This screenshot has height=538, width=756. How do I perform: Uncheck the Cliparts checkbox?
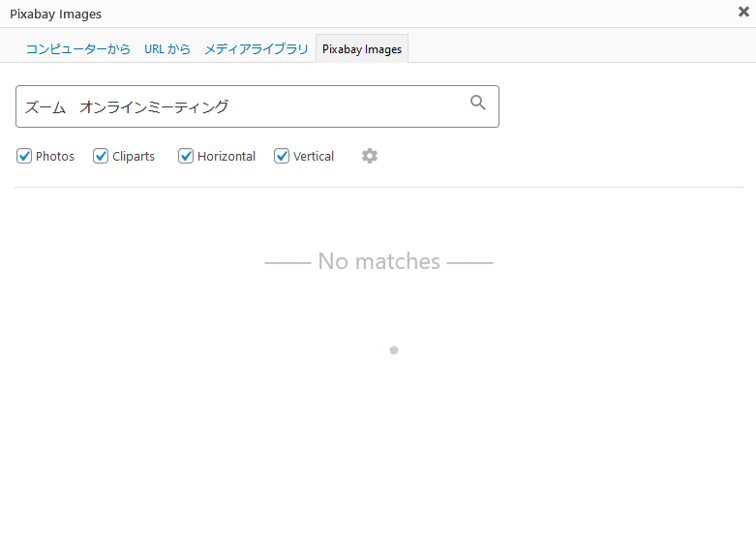(x=101, y=156)
